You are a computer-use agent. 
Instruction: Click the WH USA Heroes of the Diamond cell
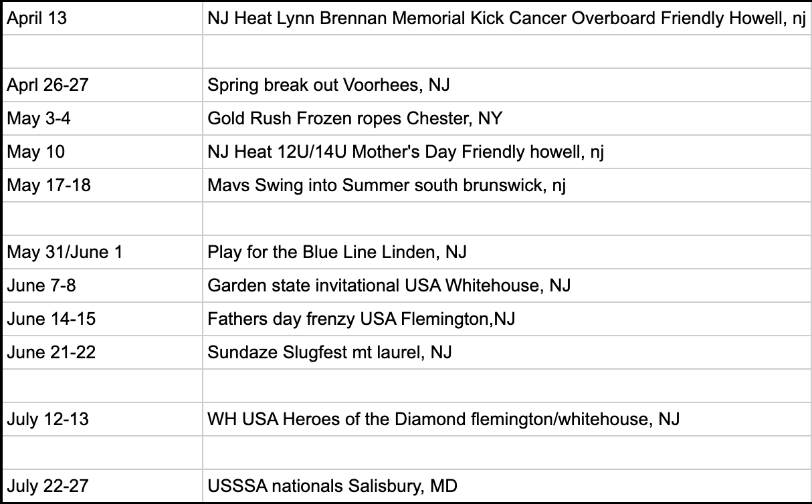(x=506, y=419)
